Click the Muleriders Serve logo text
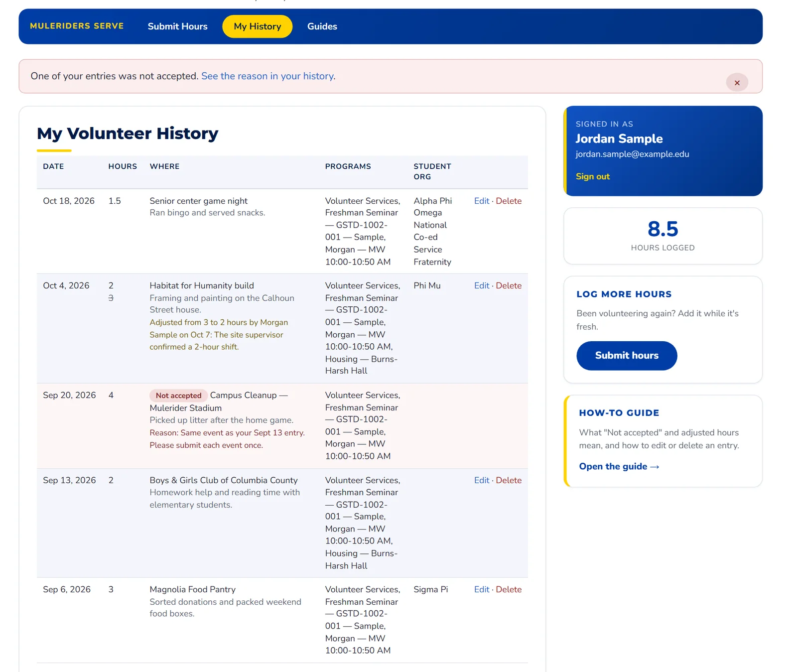The width and height of the screenshot is (797, 672). click(x=77, y=26)
